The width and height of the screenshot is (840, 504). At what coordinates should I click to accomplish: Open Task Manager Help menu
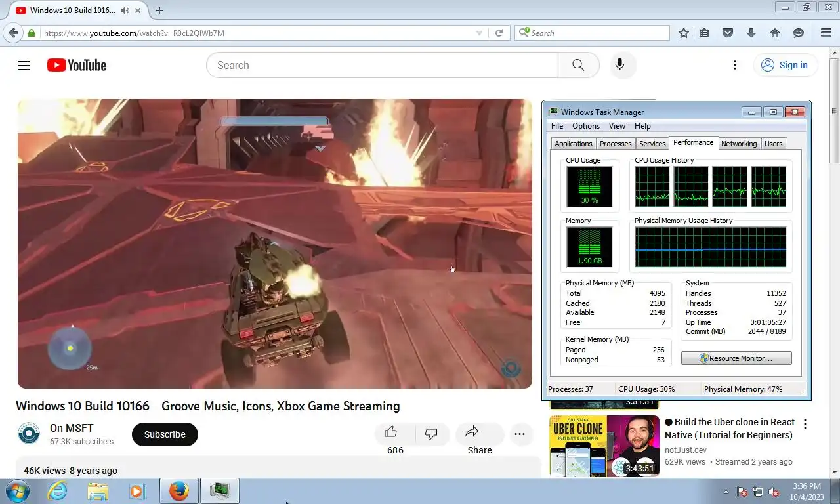642,126
